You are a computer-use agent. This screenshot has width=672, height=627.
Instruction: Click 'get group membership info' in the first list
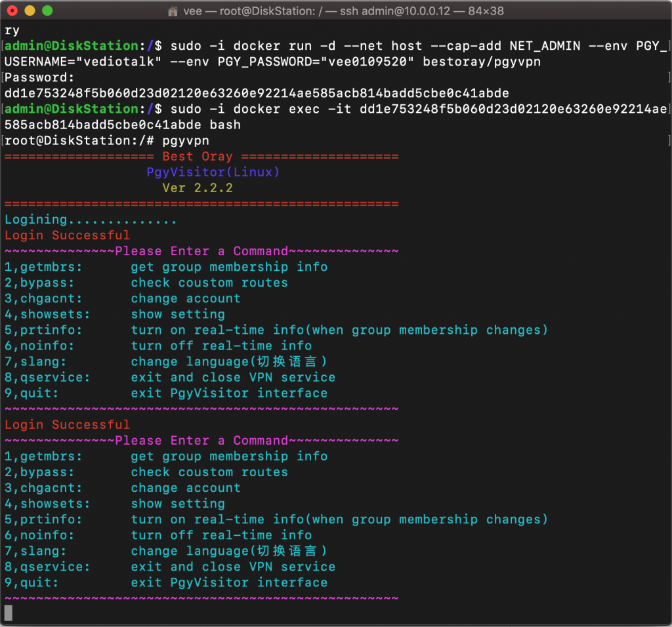tap(229, 267)
